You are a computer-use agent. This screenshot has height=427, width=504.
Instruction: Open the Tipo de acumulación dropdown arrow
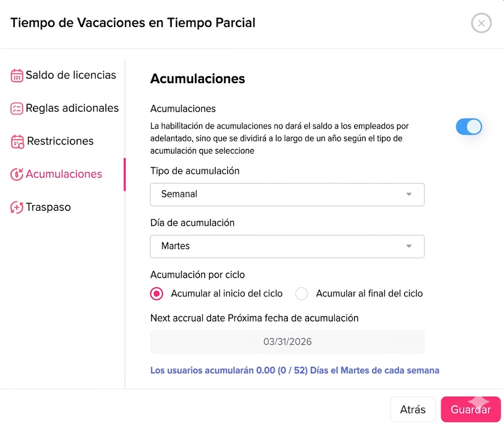(x=409, y=194)
